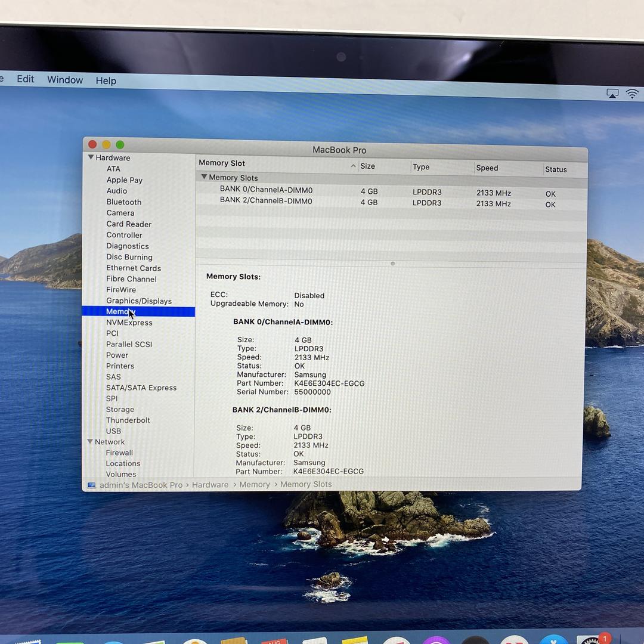Click the MacBook Pro window title
The height and width of the screenshot is (644, 644).
click(339, 150)
